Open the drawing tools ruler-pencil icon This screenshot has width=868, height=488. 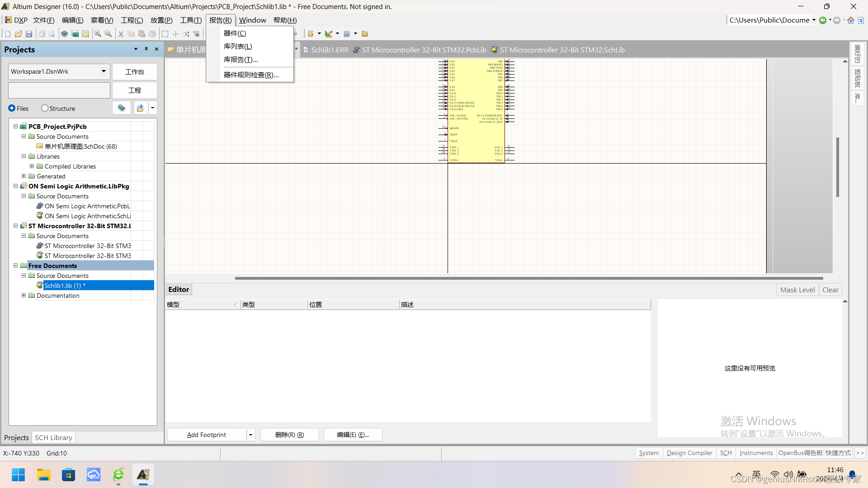(x=329, y=33)
